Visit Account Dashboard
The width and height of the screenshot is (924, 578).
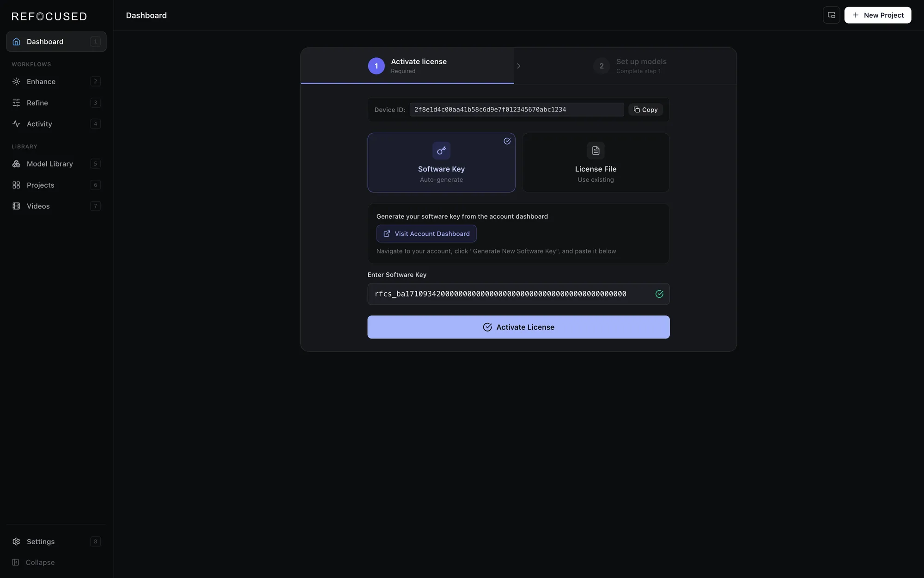pyautogui.click(x=426, y=234)
